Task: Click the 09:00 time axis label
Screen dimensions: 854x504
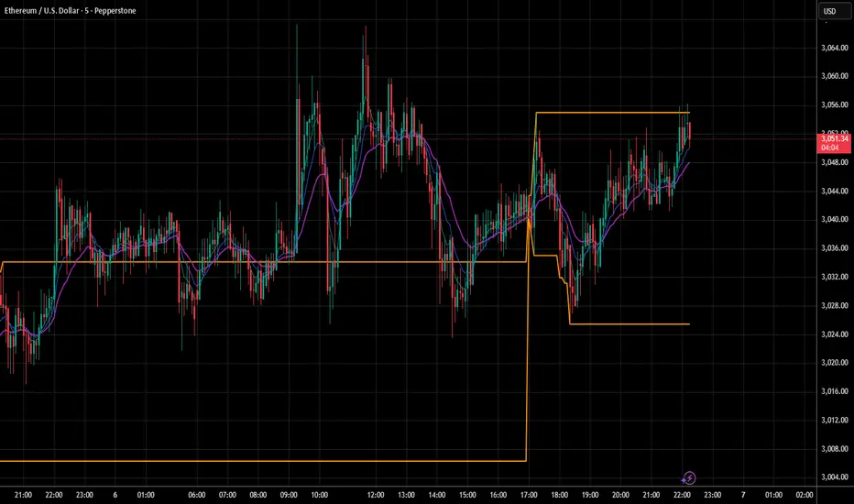Action: [289, 495]
